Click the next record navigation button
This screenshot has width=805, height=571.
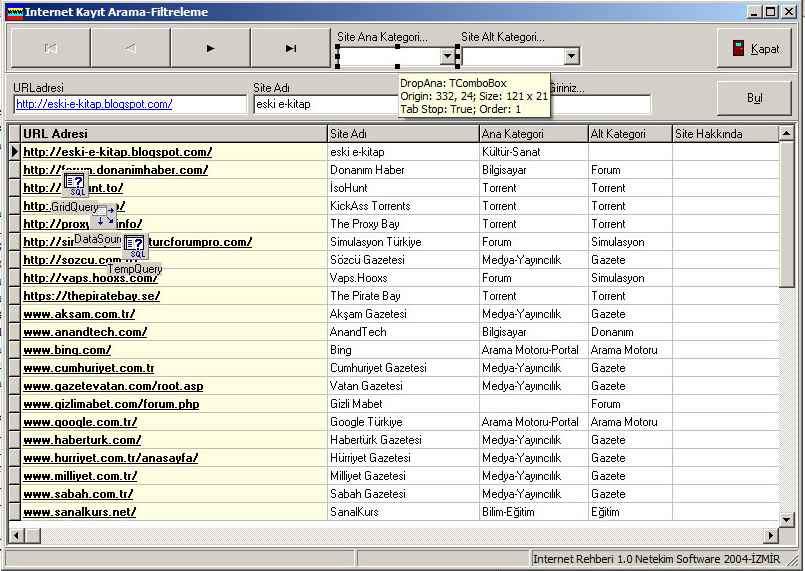pos(210,48)
